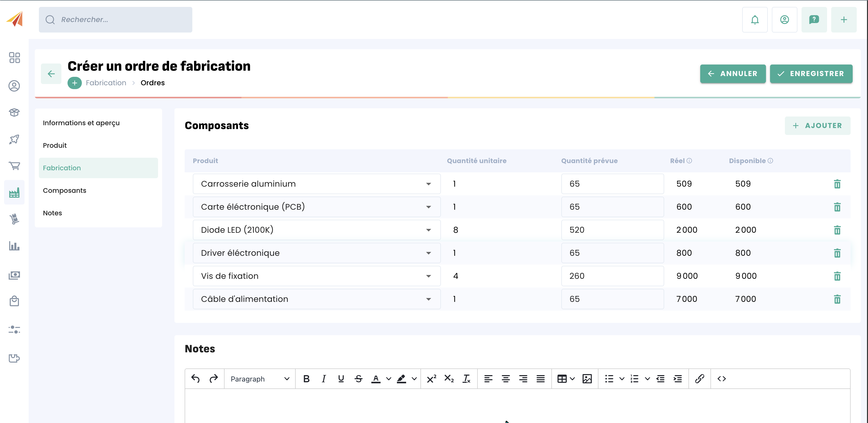Viewport: 868px width, 423px height.
Task: Open the notifications bell icon
Action: 754,19
